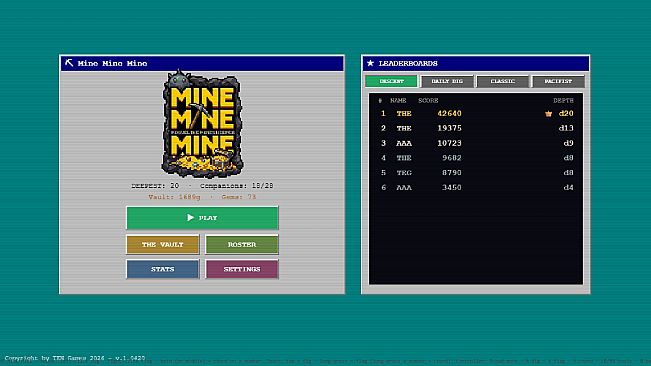Click the d13 depth value
The height and width of the screenshot is (366, 651).
tap(566, 128)
